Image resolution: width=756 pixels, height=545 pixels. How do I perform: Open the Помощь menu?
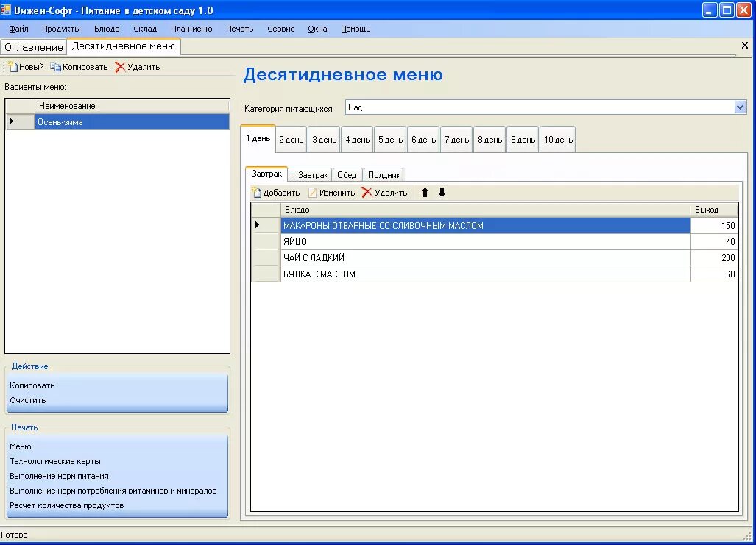(x=356, y=29)
